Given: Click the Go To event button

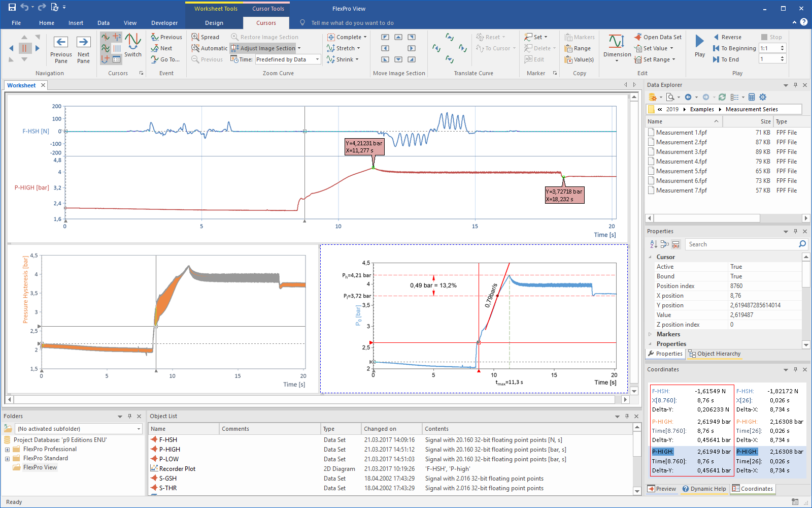Looking at the screenshot, I should [x=166, y=59].
